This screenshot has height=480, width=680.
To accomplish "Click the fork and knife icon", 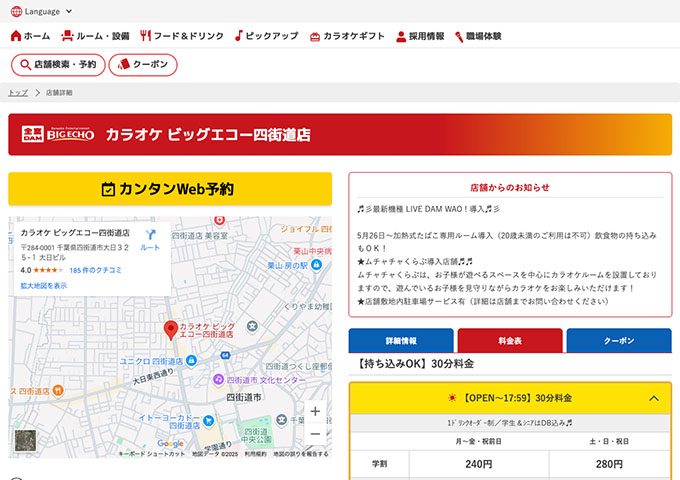I will point(145,36).
